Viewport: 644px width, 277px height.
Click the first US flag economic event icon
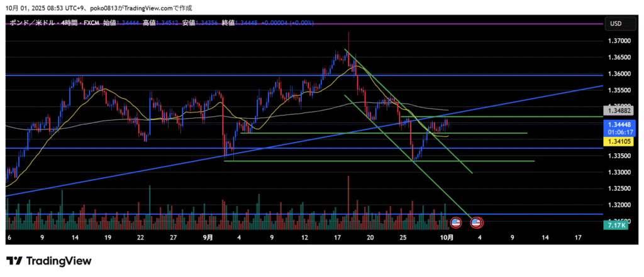coord(456,222)
